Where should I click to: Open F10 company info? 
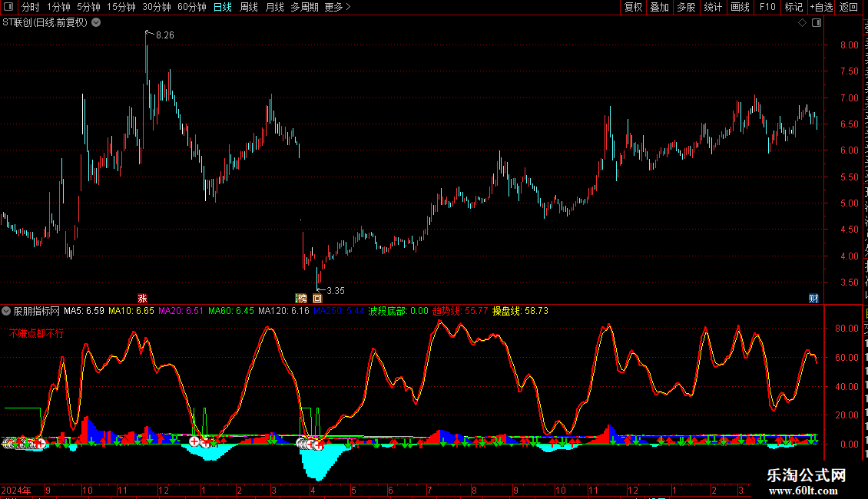(767, 7)
